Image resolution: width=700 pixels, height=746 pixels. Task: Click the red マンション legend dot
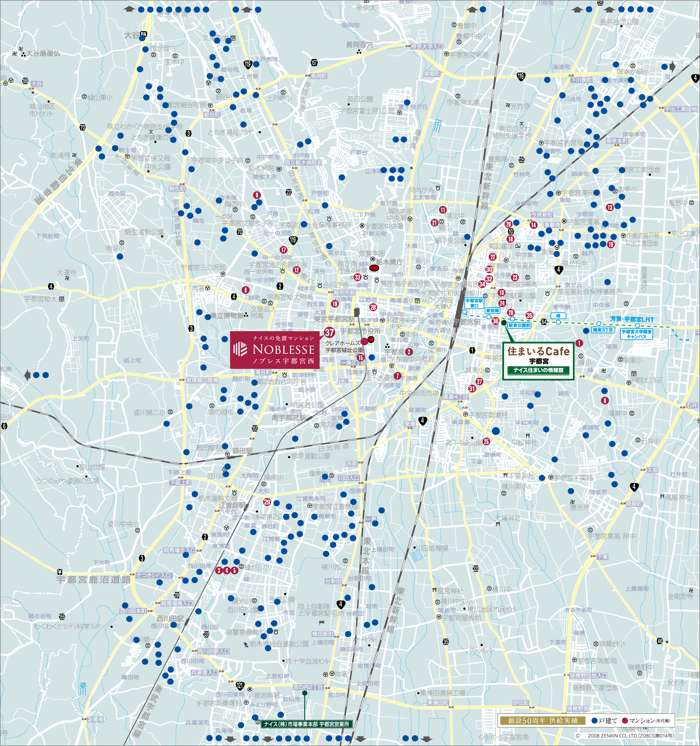625,720
